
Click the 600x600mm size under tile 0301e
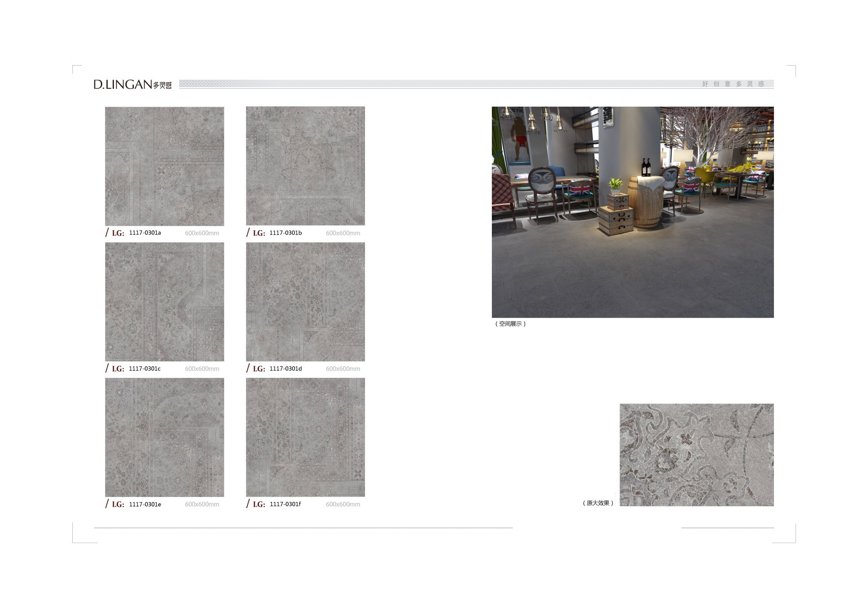pyautogui.click(x=202, y=504)
